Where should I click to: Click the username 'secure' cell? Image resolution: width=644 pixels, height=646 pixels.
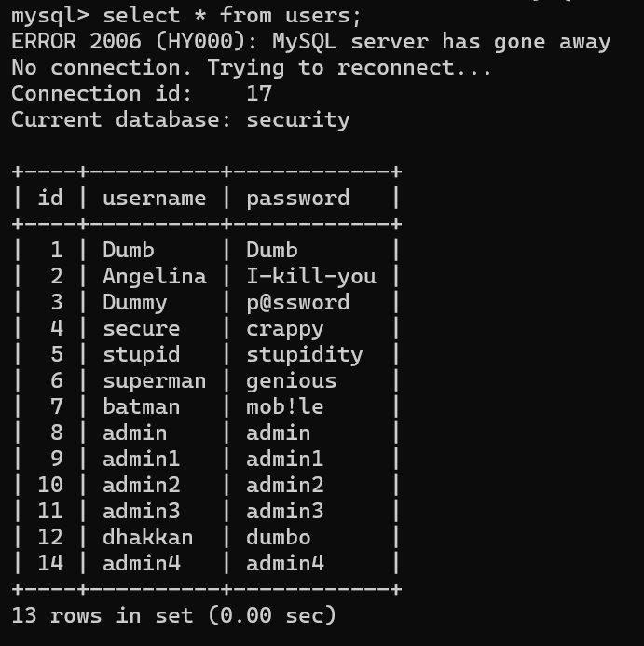coord(141,329)
